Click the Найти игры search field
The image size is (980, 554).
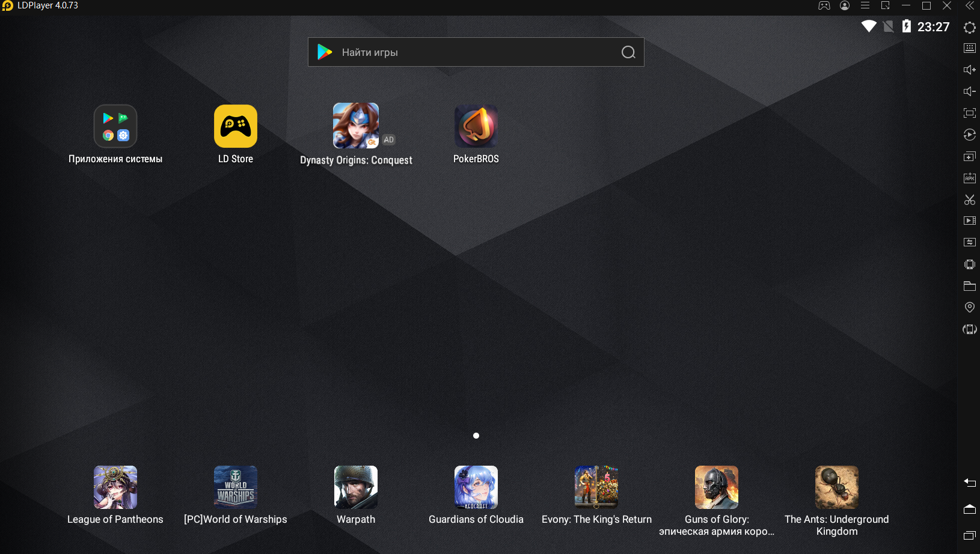coord(476,52)
